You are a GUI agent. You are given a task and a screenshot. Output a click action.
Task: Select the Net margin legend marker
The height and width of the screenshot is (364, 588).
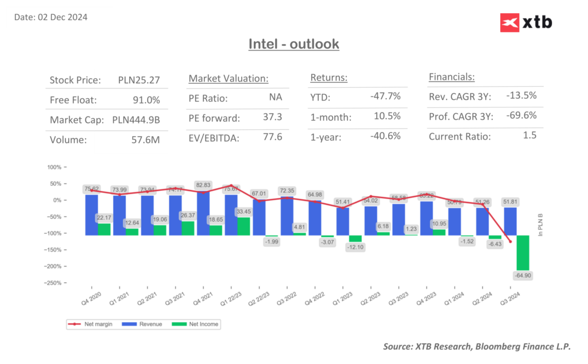(x=74, y=324)
